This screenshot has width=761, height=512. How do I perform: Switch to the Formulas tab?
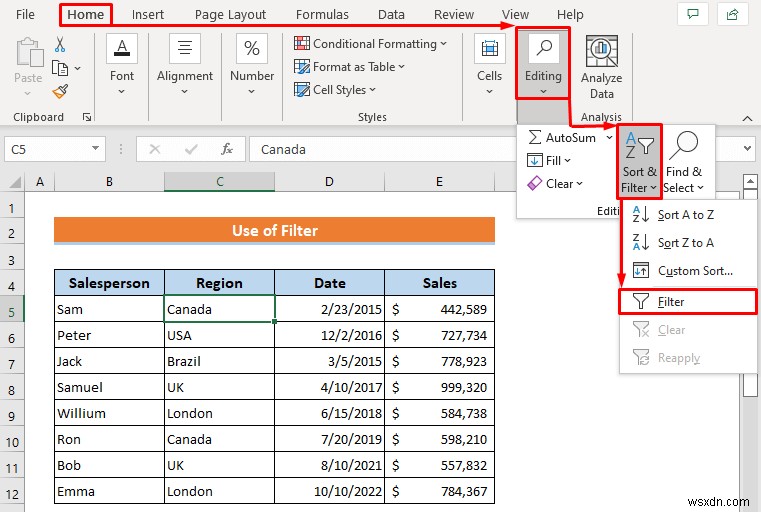click(x=322, y=15)
